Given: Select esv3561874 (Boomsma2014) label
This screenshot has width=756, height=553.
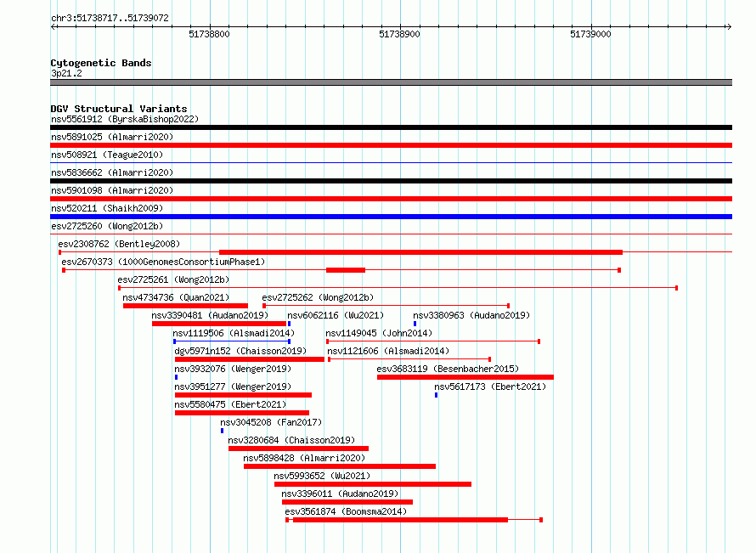Looking at the screenshot, I should pyautogui.click(x=346, y=511).
